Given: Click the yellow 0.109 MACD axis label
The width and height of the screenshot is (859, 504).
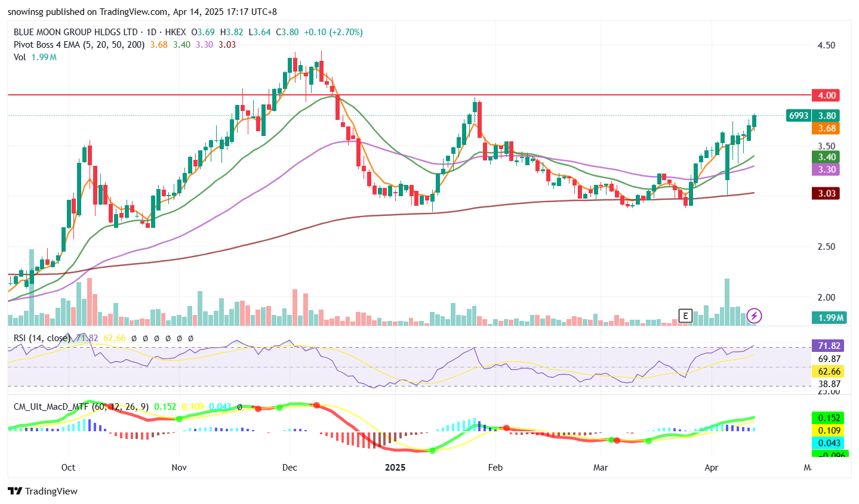Looking at the screenshot, I should click(829, 431).
